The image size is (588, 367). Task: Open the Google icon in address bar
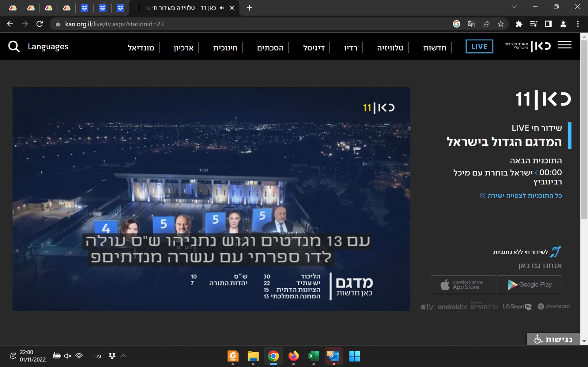tap(456, 24)
